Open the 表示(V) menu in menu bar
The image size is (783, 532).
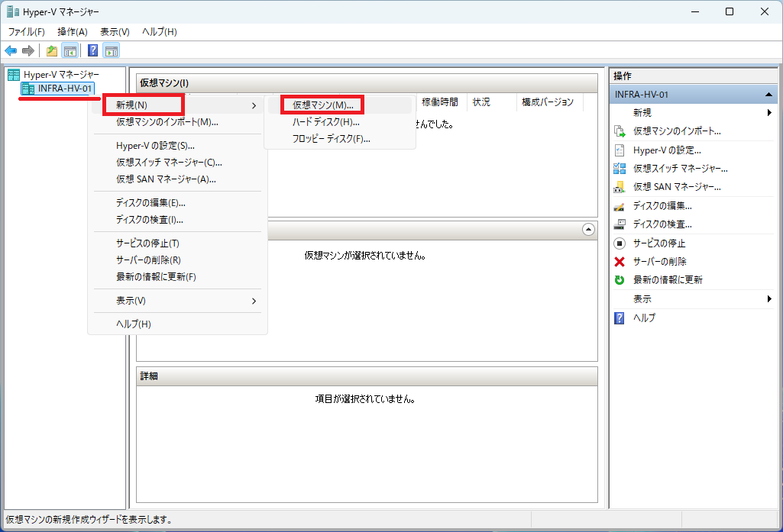pos(115,32)
